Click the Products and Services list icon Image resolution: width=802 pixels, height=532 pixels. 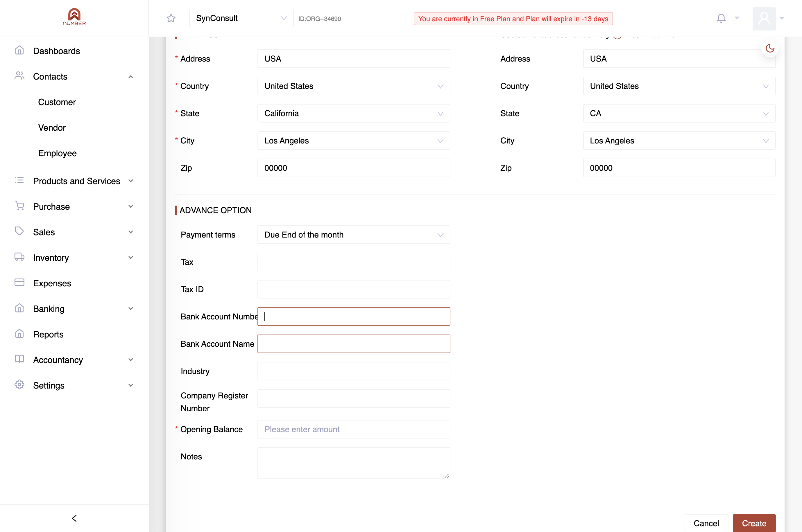(19, 181)
